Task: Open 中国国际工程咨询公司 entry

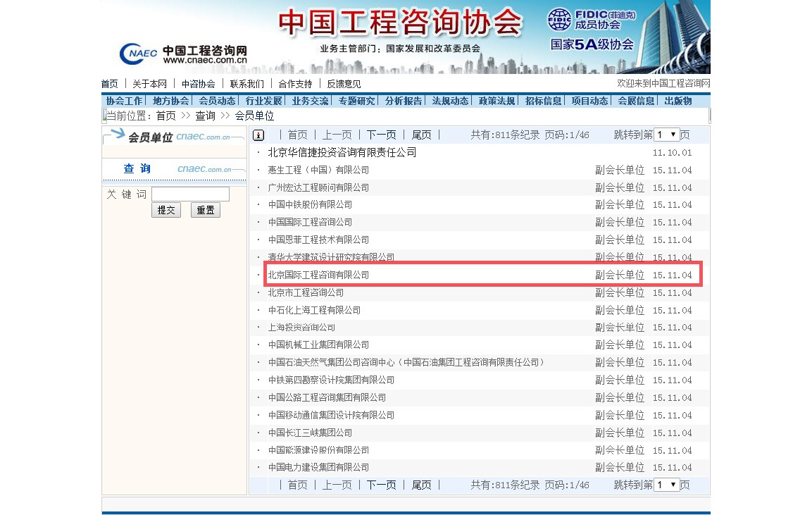Action: click(x=310, y=222)
